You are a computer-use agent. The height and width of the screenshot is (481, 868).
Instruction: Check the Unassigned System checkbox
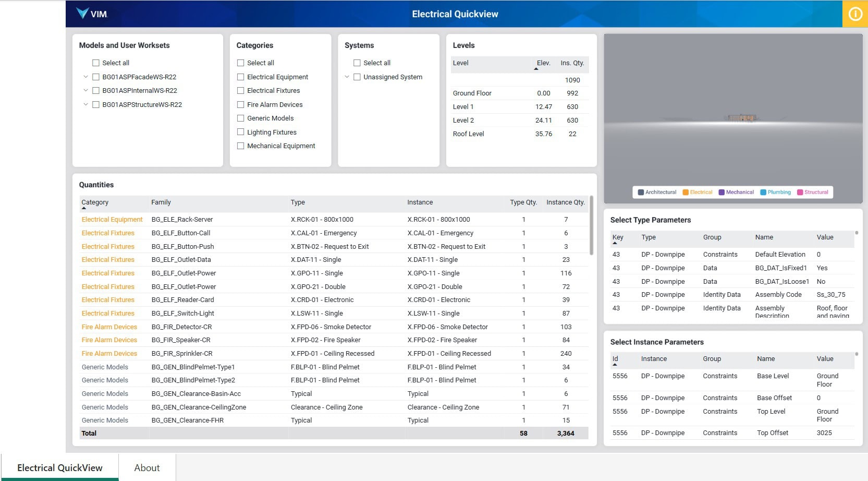[x=357, y=77]
